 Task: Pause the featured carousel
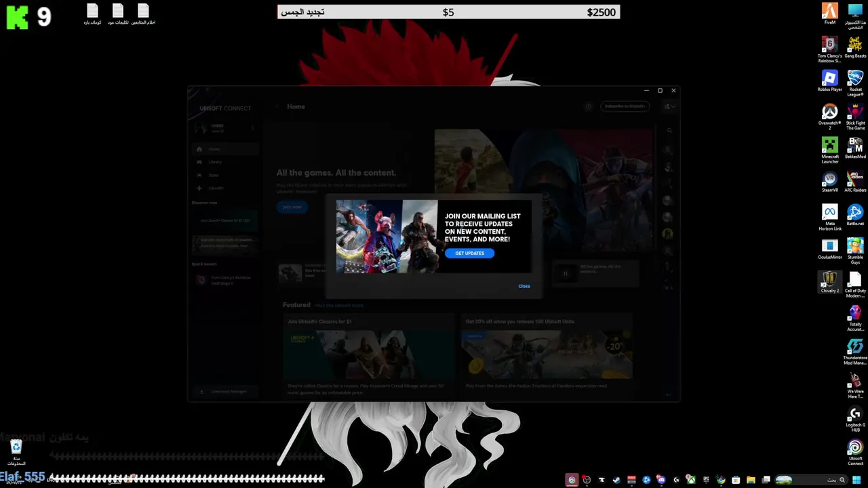[566, 274]
